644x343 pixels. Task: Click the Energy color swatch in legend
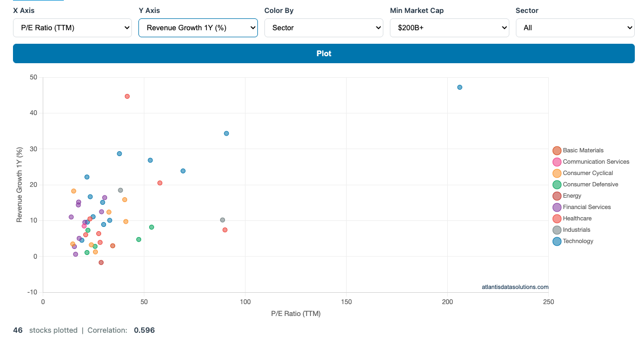(x=555, y=196)
